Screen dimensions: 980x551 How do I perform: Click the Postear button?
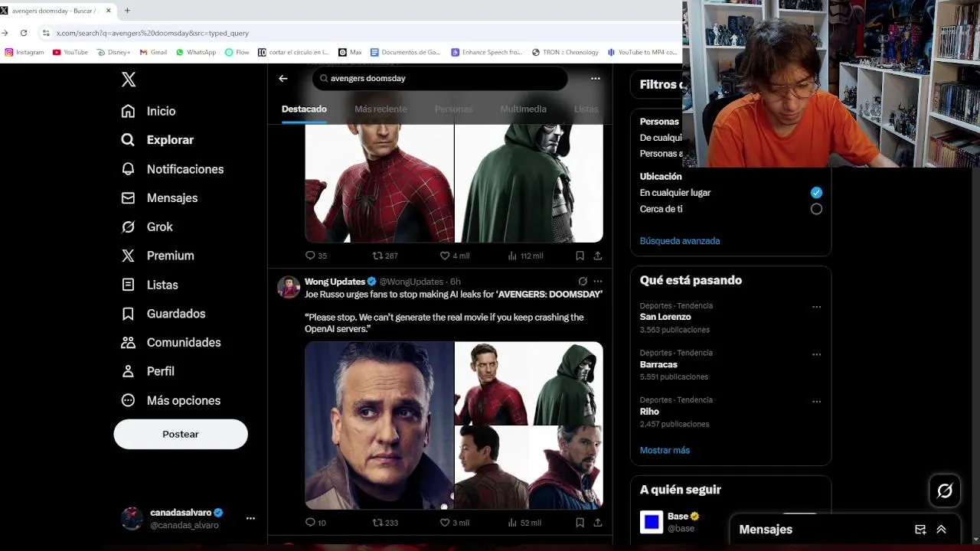(181, 434)
